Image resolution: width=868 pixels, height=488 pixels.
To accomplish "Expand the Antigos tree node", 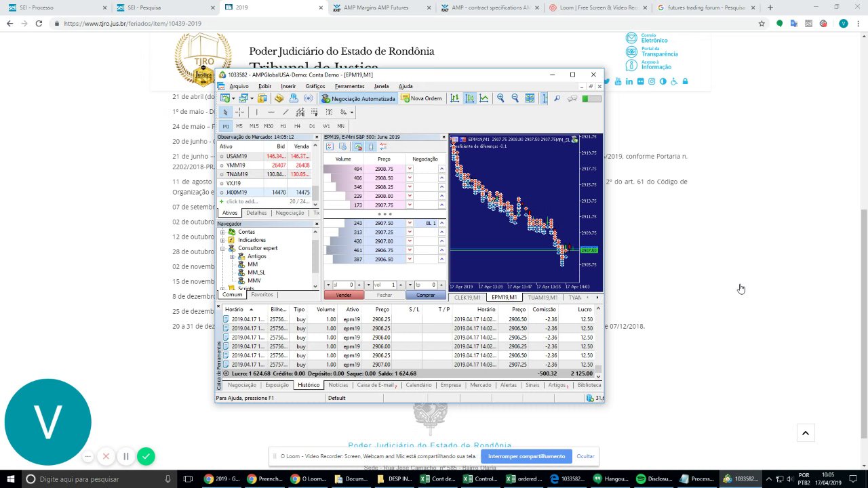I will click(232, 256).
